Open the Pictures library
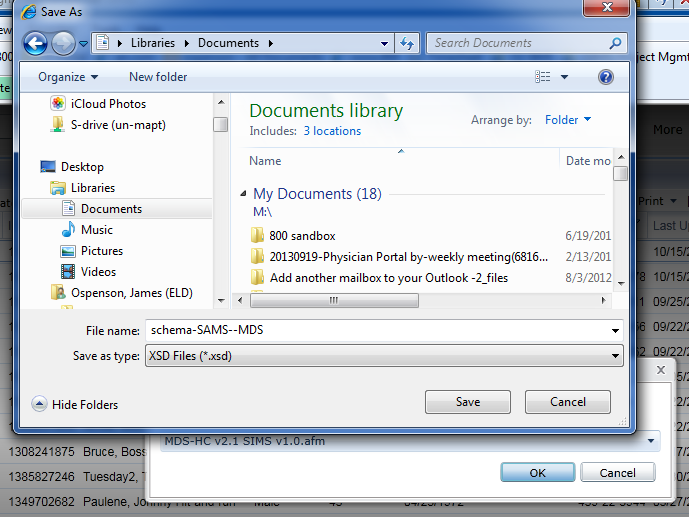The image size is (689, 517). (x=101, y=251)
